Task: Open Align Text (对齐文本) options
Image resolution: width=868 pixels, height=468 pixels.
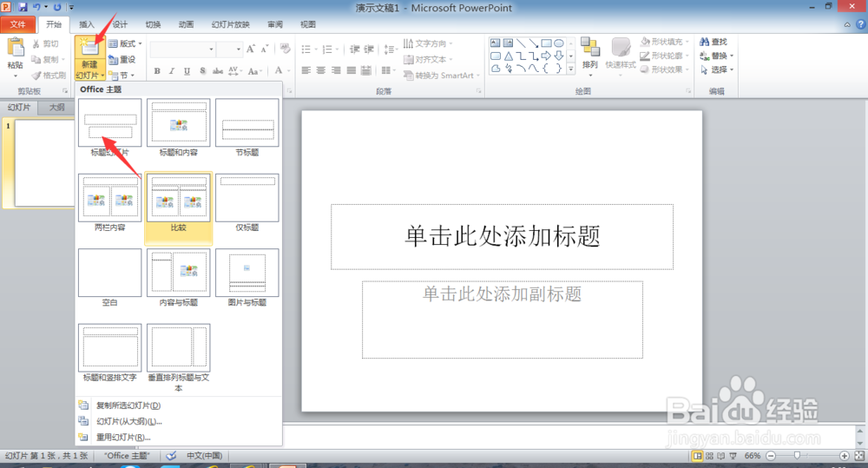Action: (x=427, y=59)
